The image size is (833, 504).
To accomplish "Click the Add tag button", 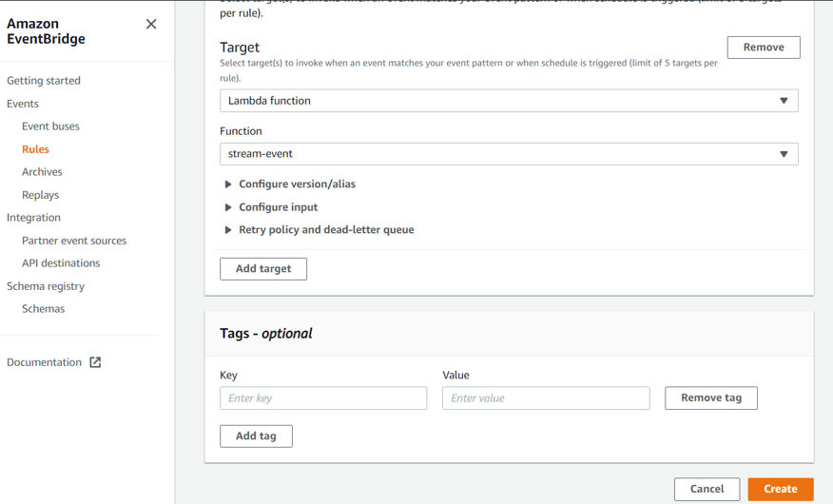I will point(256,436).
